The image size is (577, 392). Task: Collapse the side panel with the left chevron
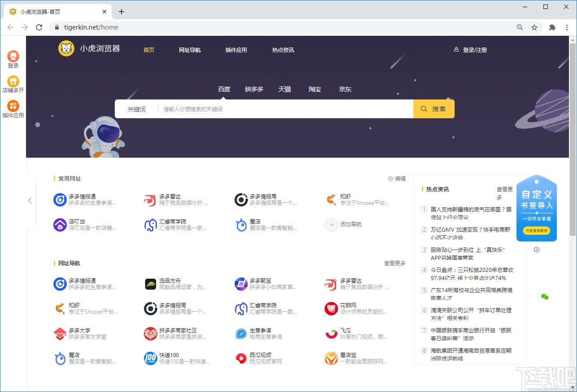[x=30, y=200]
